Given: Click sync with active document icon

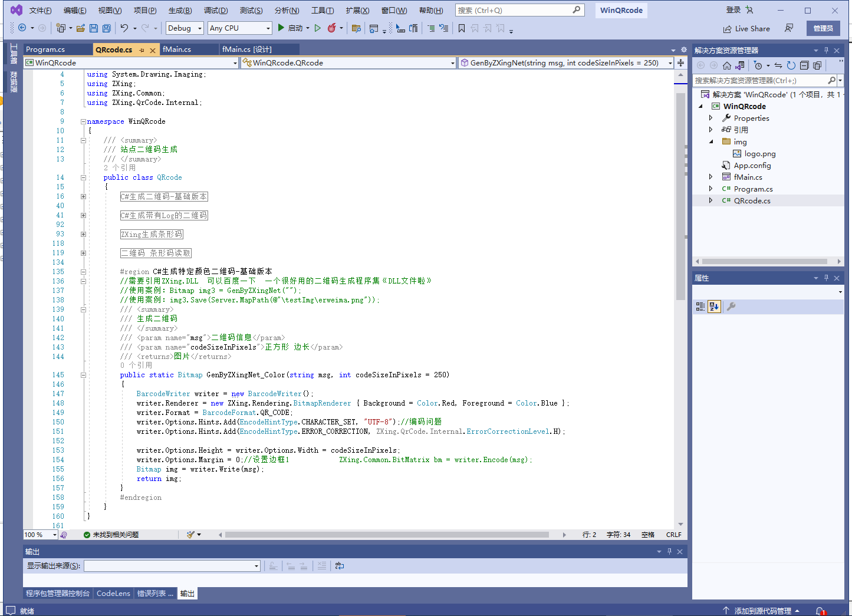Looking at the screenshot, I should 778,65.
